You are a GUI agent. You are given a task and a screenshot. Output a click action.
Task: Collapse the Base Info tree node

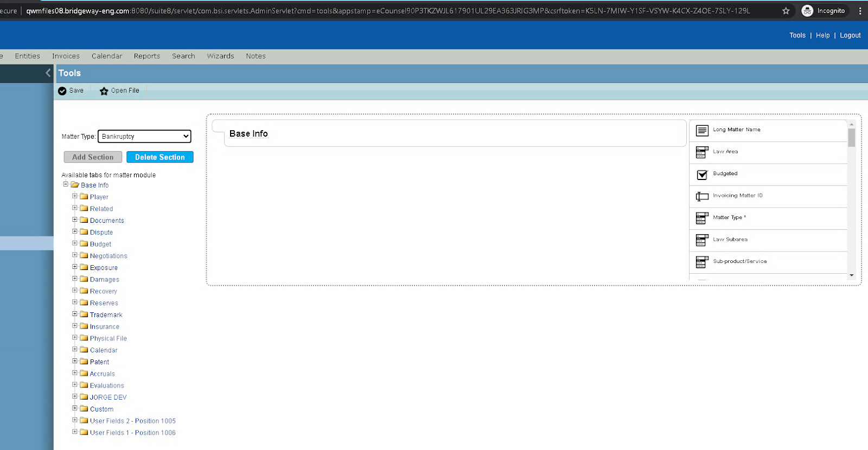(x=66, y=184)
